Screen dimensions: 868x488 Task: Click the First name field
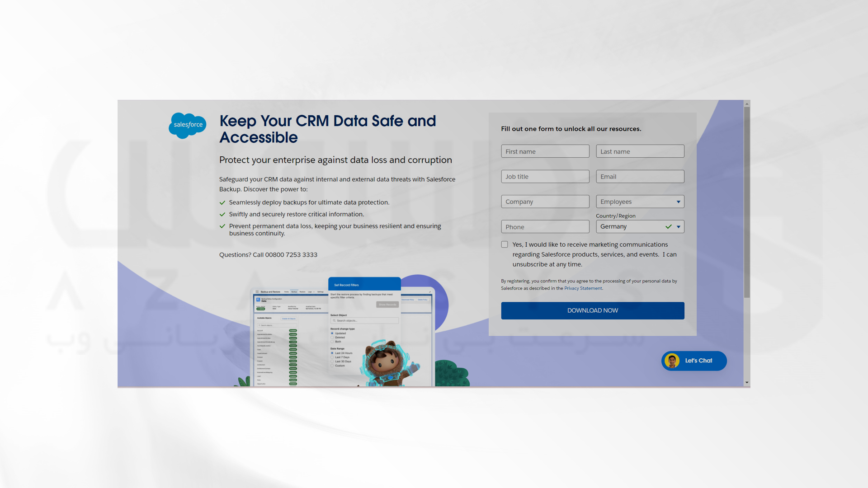coord(545,151)
